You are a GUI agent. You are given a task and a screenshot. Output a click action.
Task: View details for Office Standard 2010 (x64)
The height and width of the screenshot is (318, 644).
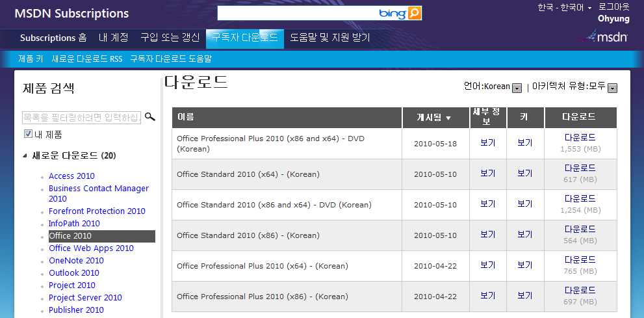point(488,174)
